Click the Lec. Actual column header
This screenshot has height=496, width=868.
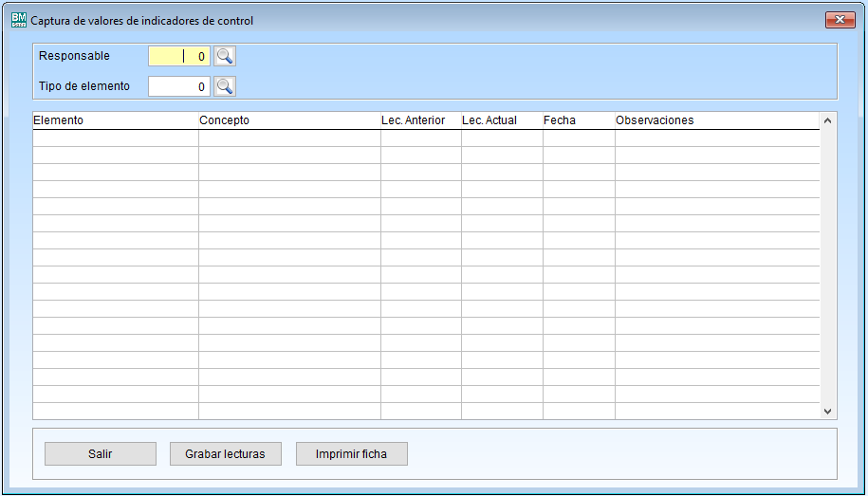[x=501, y=120]
